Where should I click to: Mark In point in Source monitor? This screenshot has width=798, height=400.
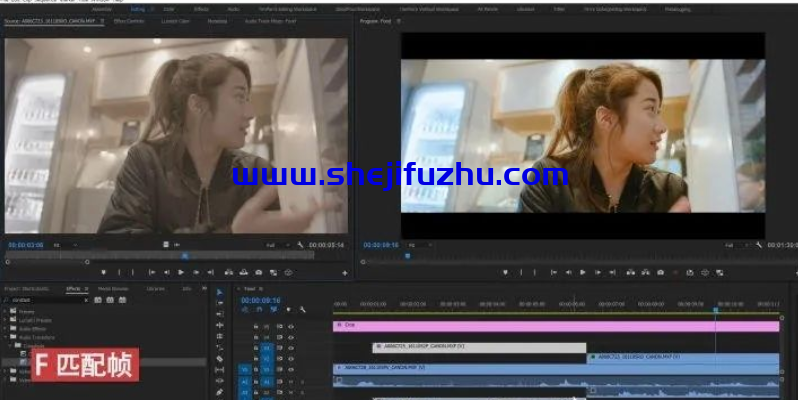[x=119, y=272]
